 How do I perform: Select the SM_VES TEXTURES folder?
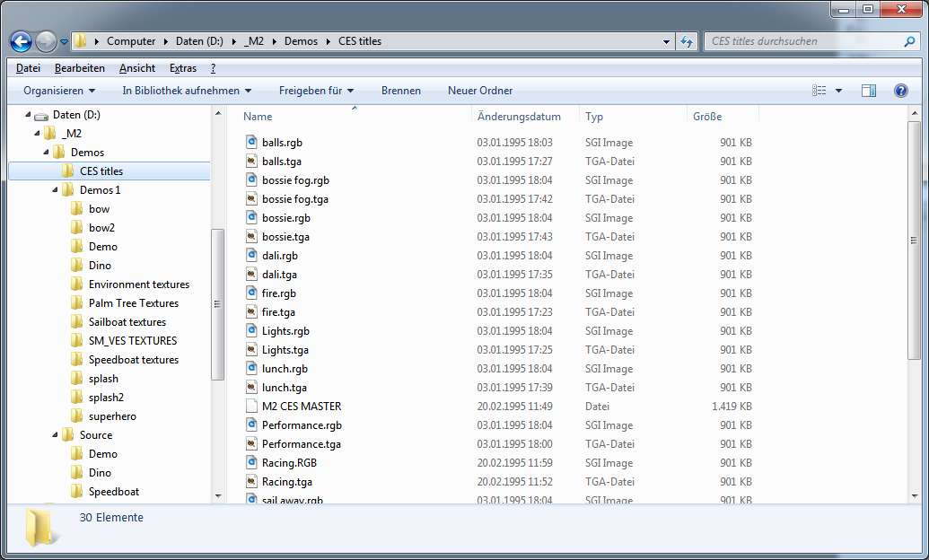pyautogui.click(x=133, y=341)
